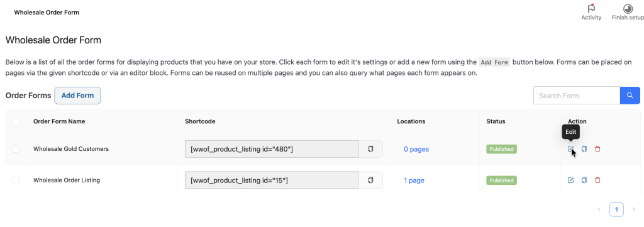
Task: Click the Status column header
Action: tap(496, 121)
